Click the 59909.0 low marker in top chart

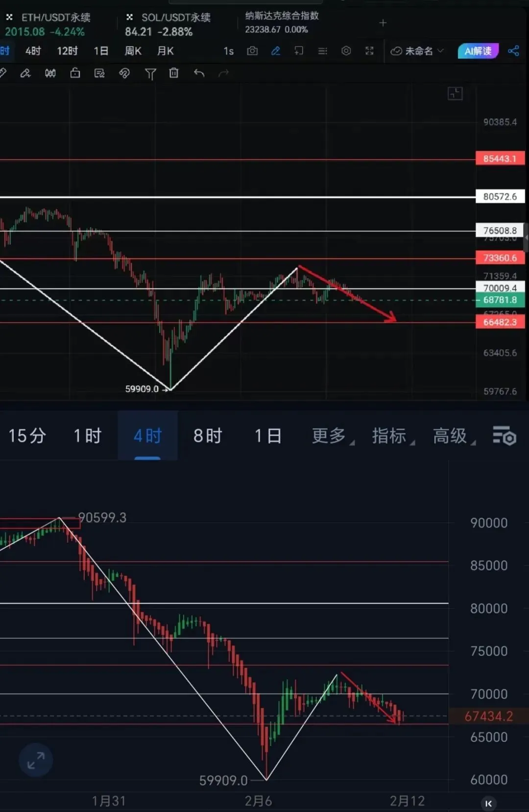coord(142,389)
